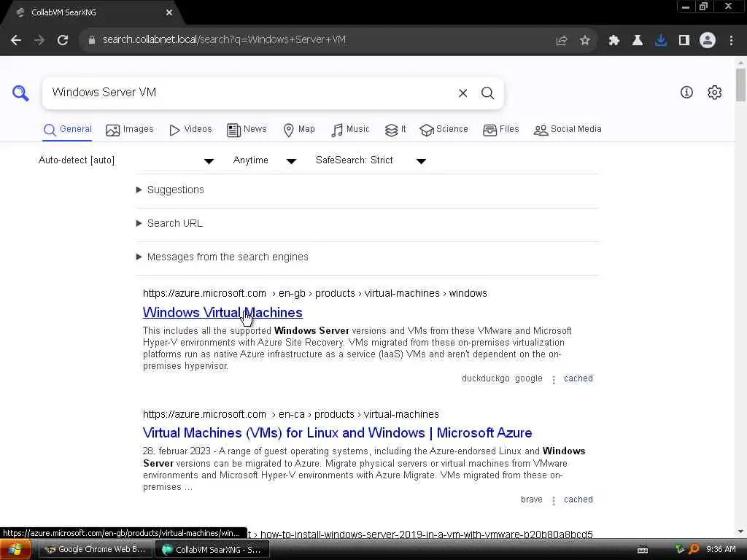
Task: Click the page vertical scrollbar thumb
Action: tap(740, 85)
